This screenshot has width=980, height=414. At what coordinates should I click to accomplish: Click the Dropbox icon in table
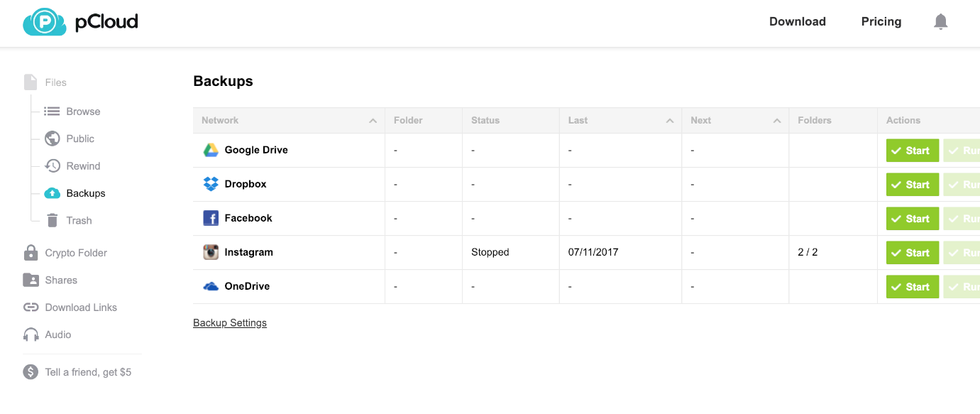(211, 184)
